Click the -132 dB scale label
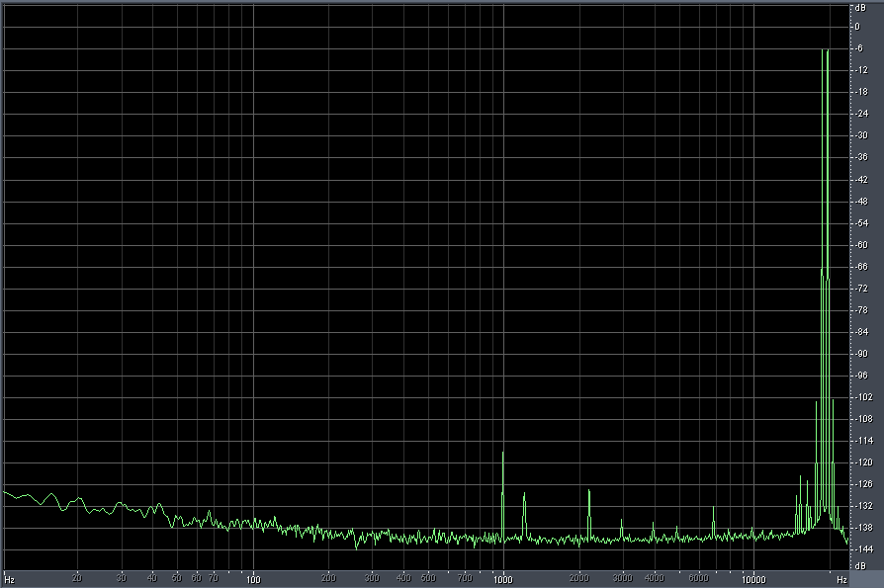The image size is (884, 588). [x=863, y=506]
